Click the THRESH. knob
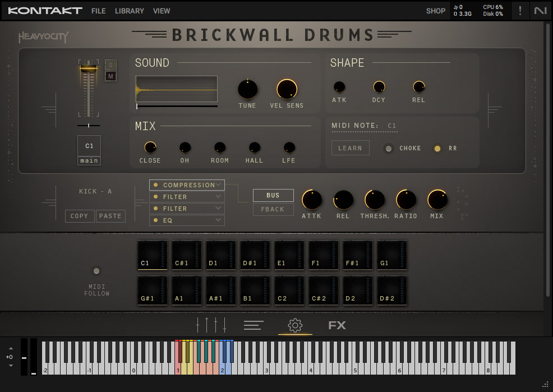Screen dimensions: 553x392 coord(375,200)
